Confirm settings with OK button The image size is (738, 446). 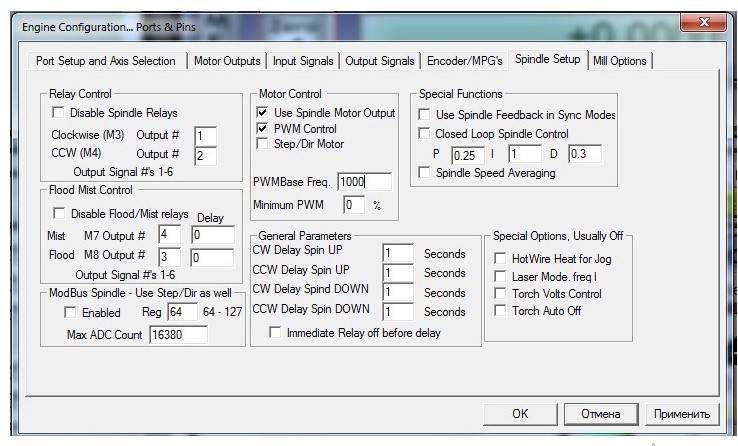(520, 414)
